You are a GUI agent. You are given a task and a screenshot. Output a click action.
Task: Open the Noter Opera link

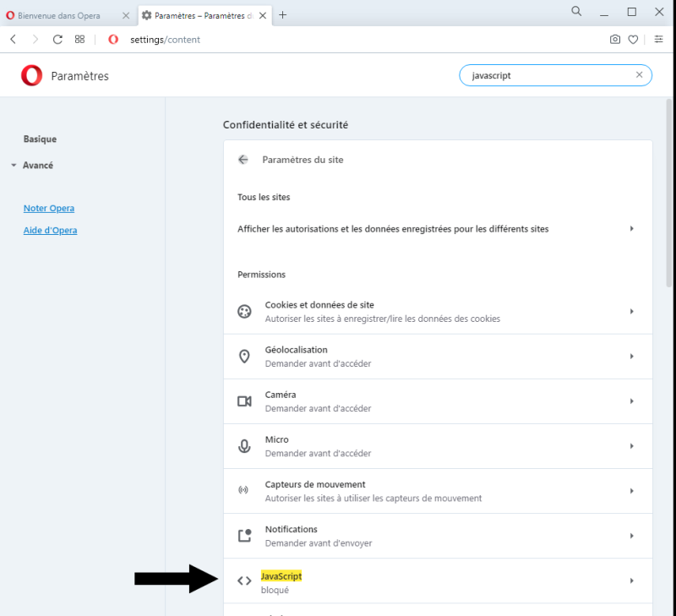click(49, 208)
